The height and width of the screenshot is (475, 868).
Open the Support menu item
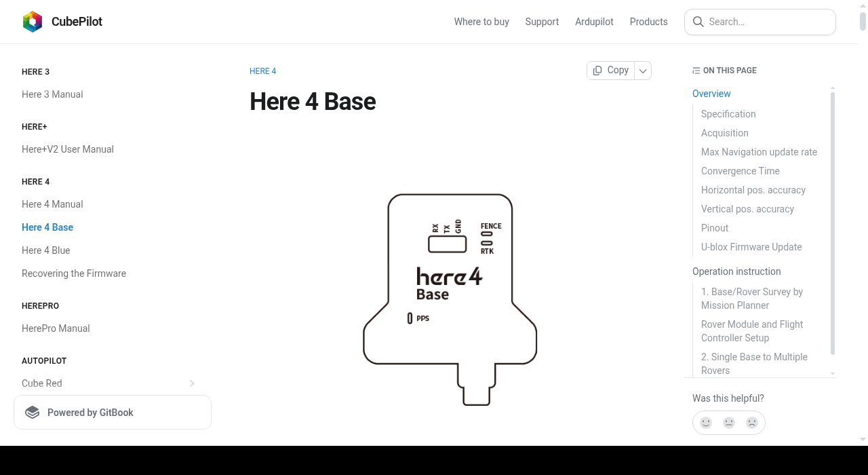point(542,22)
